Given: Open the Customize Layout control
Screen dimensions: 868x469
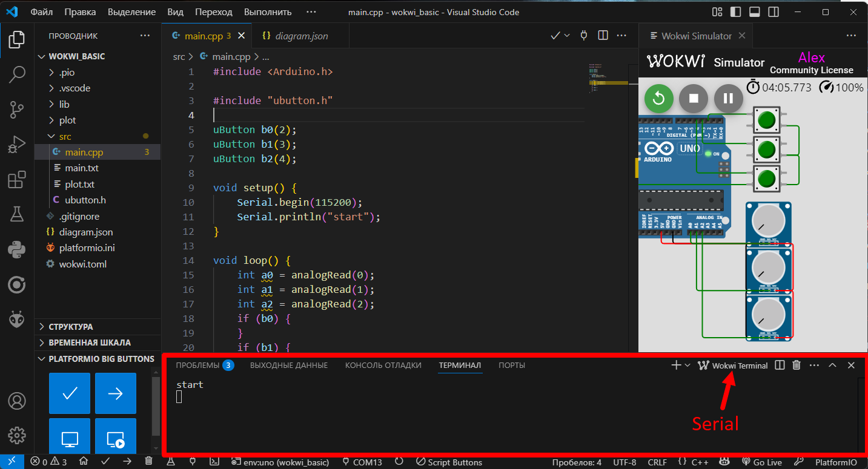Looking at the screenshot, I should click(x=717, y=12).
